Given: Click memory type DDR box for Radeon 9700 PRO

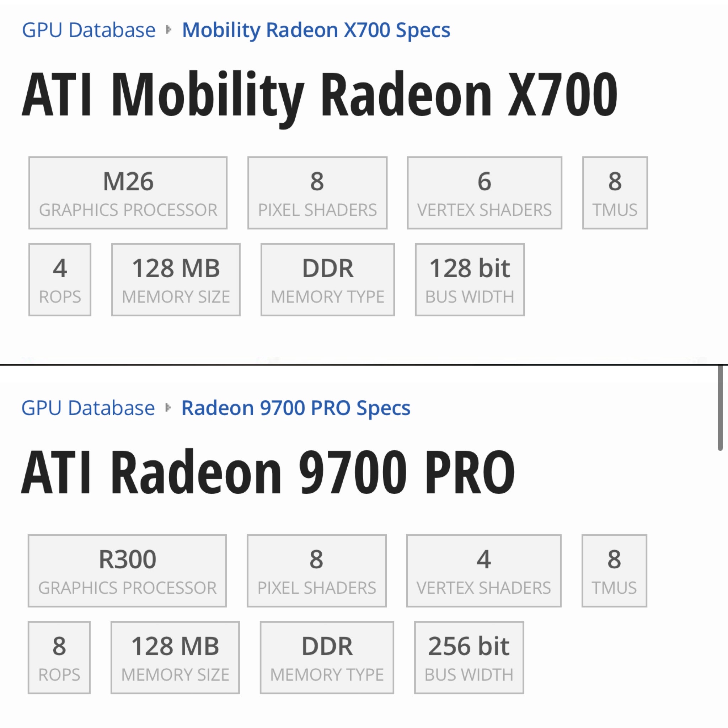Looking at the screenshot, I should tap(327, 657).
